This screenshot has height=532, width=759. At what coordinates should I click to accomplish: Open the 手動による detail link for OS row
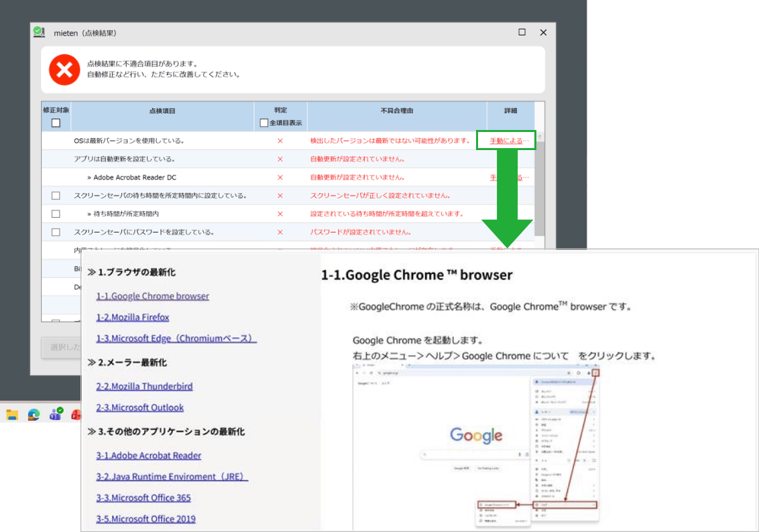[x=509, y=141]
